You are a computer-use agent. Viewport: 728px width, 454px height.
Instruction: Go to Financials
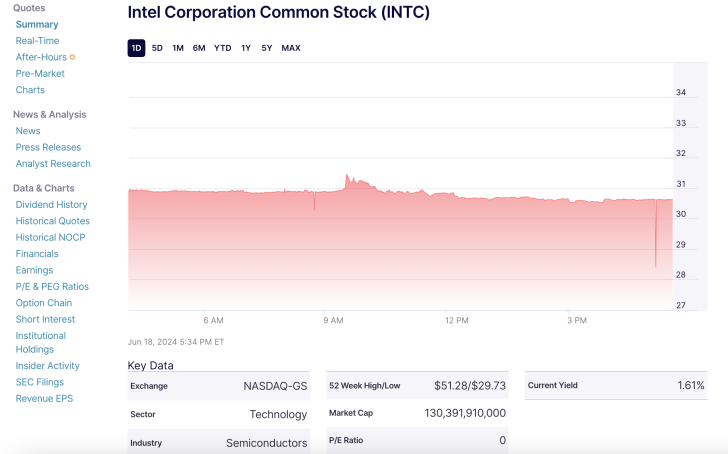point(37,254)
